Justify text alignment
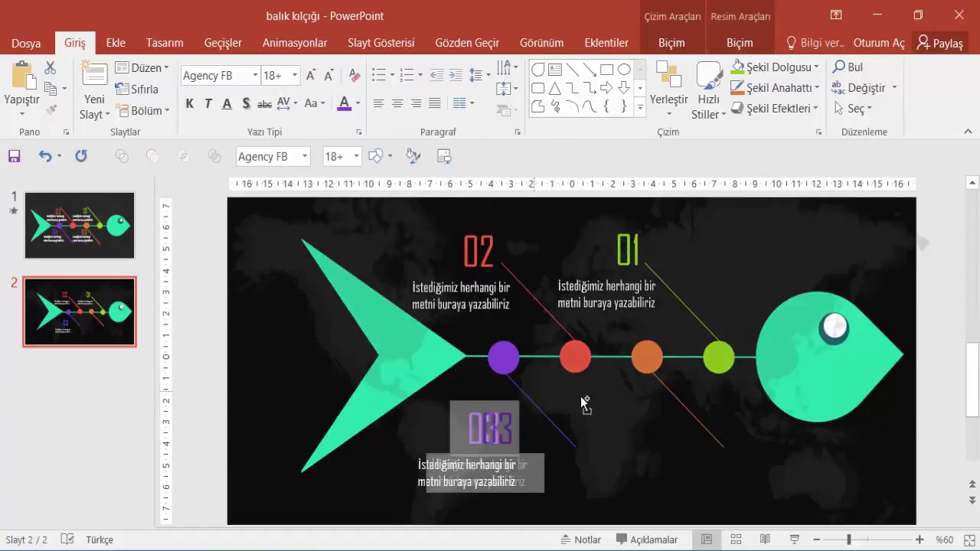Screen dimensions: 980x551 coord(434,103)
